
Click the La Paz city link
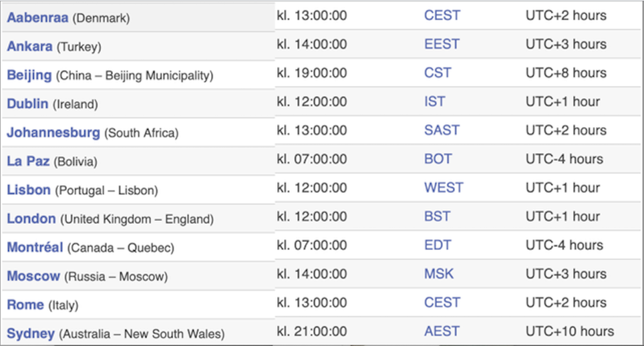[x=28, y=162]
